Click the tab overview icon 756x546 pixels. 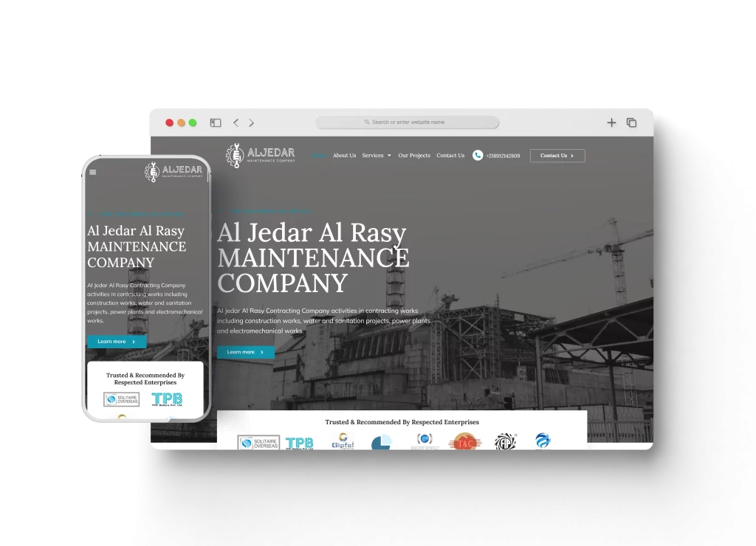[632, 122]
